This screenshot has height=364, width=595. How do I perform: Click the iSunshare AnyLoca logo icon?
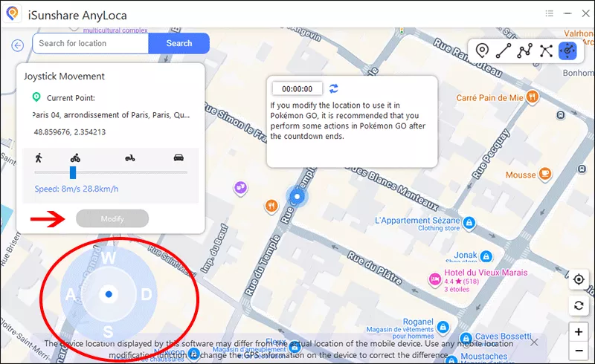click(13, 14)
